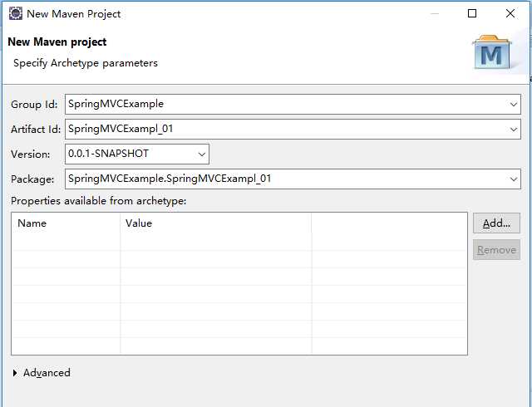Screen dimensions: 532x407
Task: Close the New Maven Project dialog
Action: coord(510,13)
